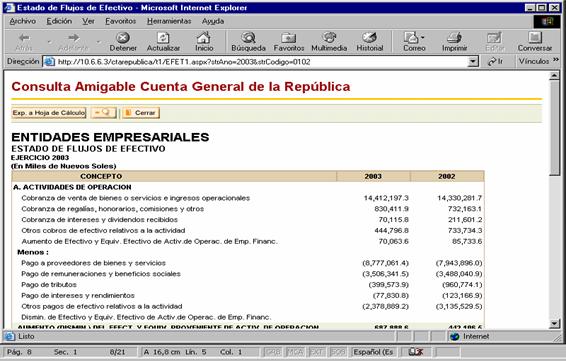Click row Pago a proveedores de bienes
The image size is (566, 361).
click(x=248, y=263)
